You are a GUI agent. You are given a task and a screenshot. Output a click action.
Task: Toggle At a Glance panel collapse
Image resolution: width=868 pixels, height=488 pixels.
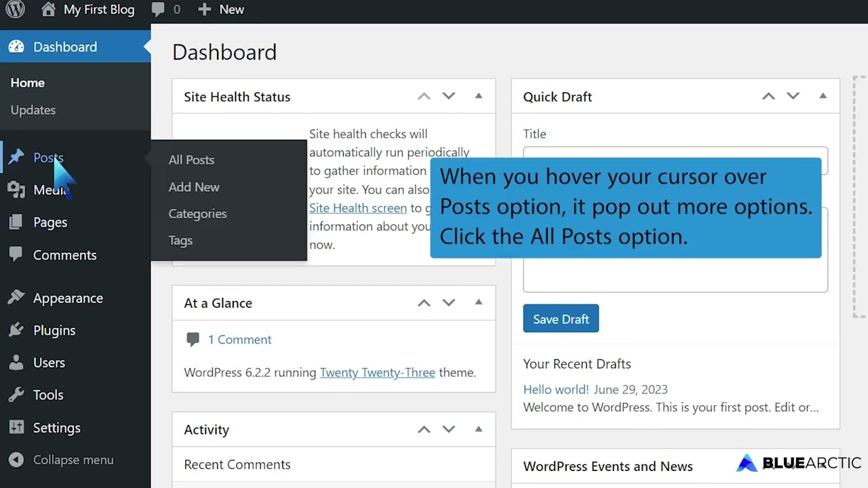(x=479, y=303)
